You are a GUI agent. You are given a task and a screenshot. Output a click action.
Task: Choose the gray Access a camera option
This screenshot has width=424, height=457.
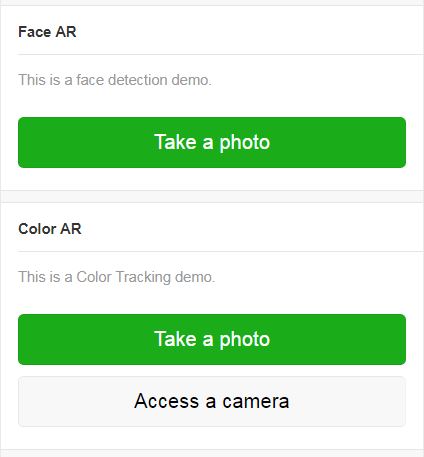[212, 401]
